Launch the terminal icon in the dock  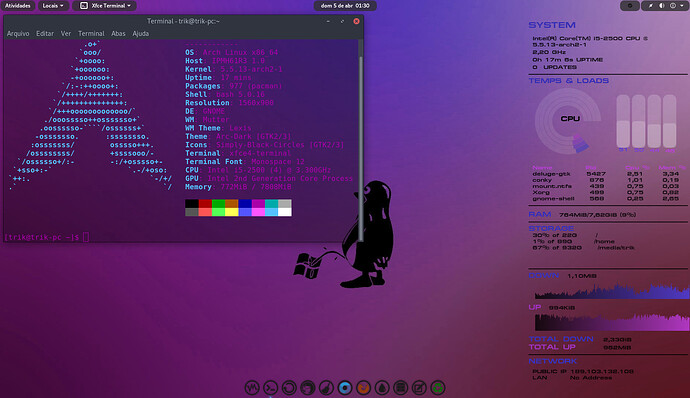271,388
